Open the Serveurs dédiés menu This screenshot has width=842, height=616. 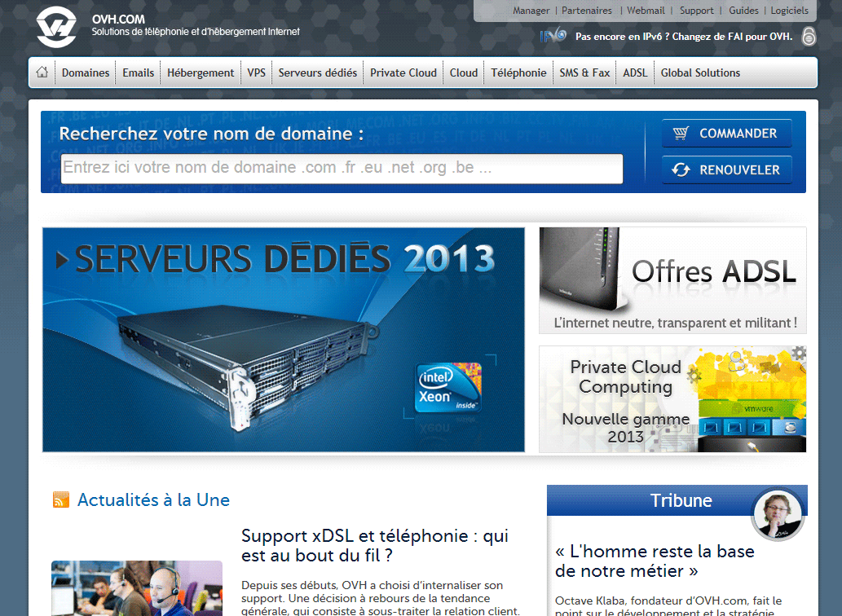click(x=317, y=73)
